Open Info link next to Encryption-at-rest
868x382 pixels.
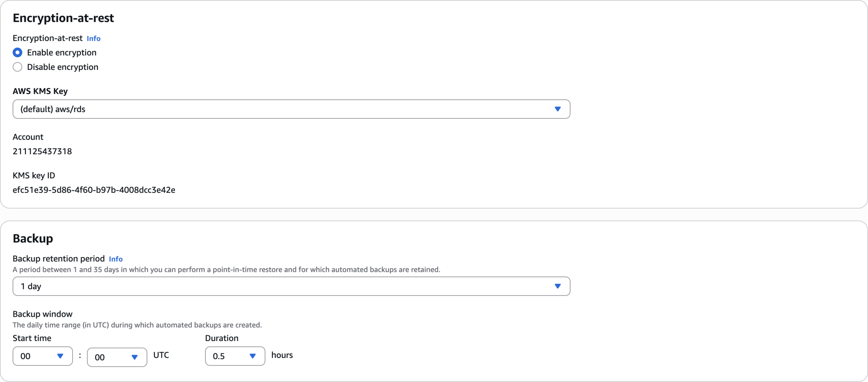(x=93, y=39)
